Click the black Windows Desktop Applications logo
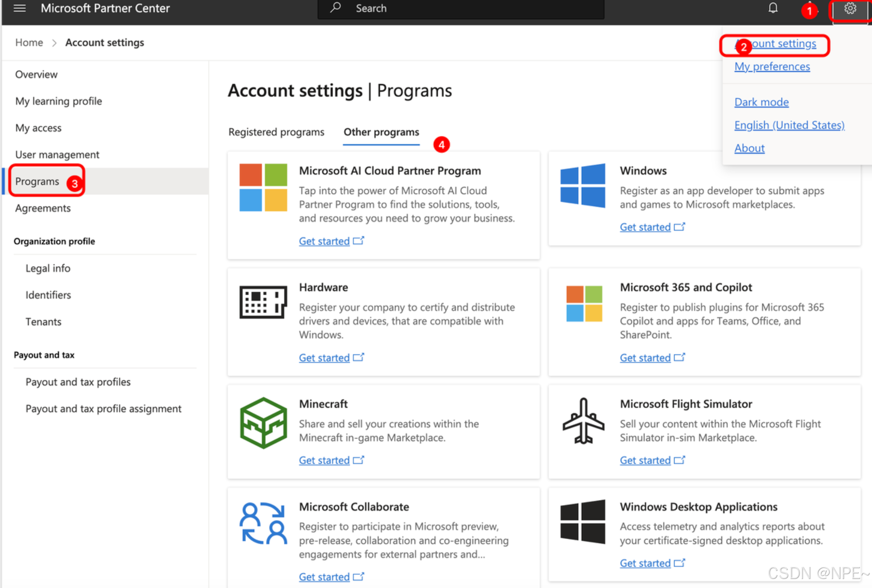Screen dimensions: 872x588 pos(583,521)
